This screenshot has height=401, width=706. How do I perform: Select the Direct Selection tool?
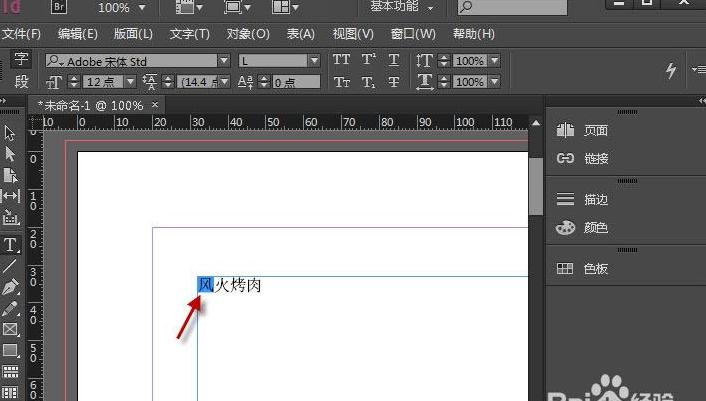9,154
